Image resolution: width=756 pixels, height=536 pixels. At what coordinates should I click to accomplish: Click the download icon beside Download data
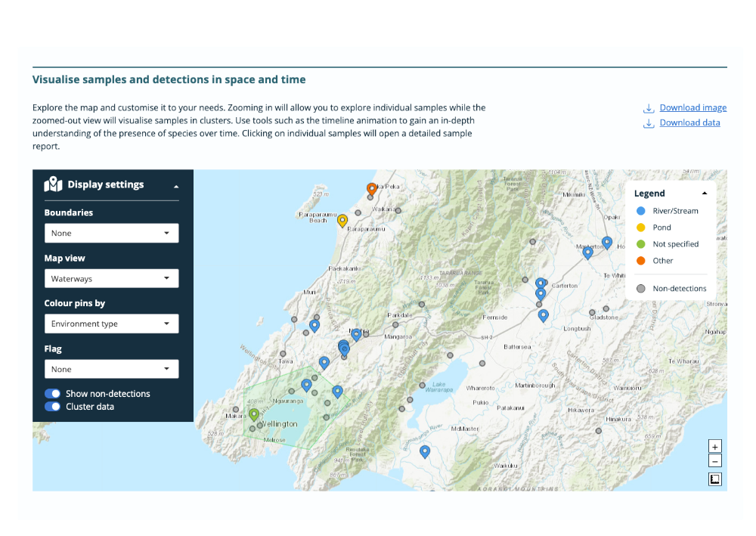pyautogui.click(x=649, y=123)
